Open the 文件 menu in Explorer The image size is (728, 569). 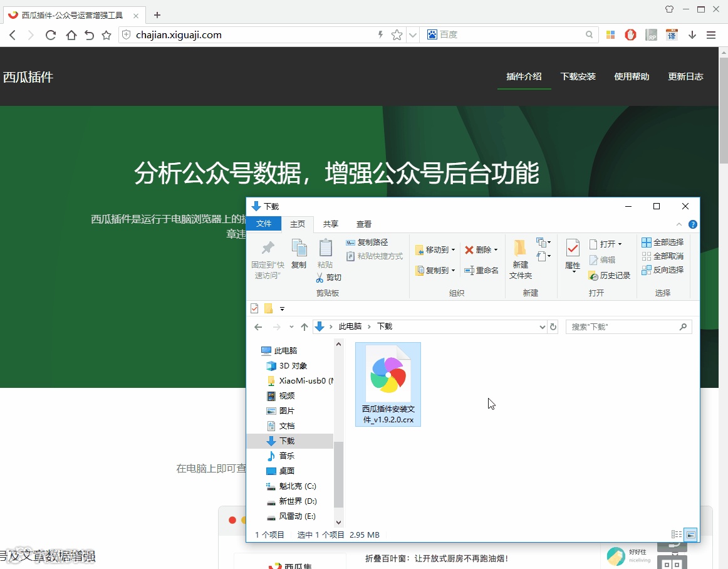coord(264,224)
